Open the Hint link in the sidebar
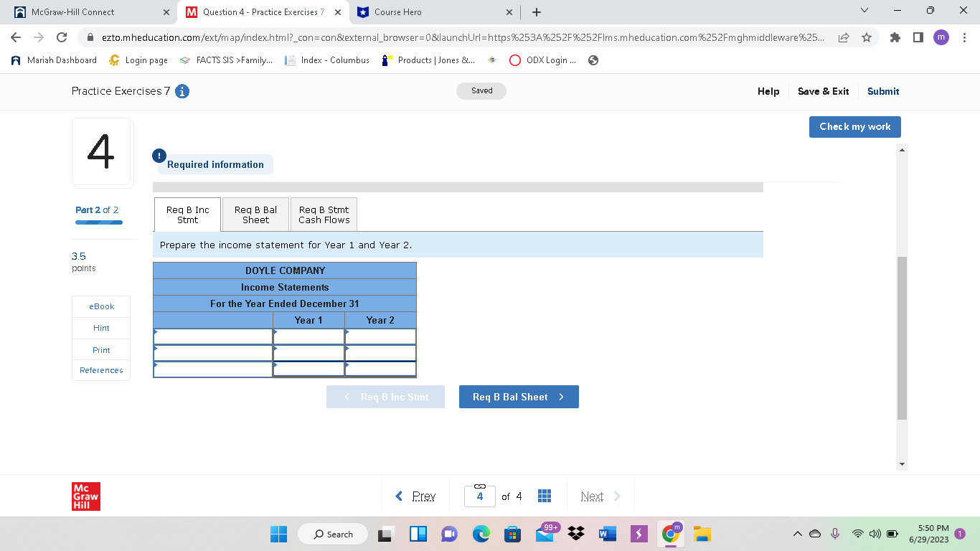The height and width of the screenshot is (551, 980). (x=100, y=327)
